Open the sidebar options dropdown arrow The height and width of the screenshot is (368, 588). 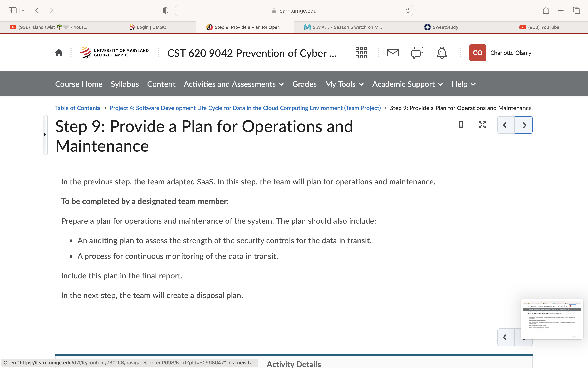[23, 10]
